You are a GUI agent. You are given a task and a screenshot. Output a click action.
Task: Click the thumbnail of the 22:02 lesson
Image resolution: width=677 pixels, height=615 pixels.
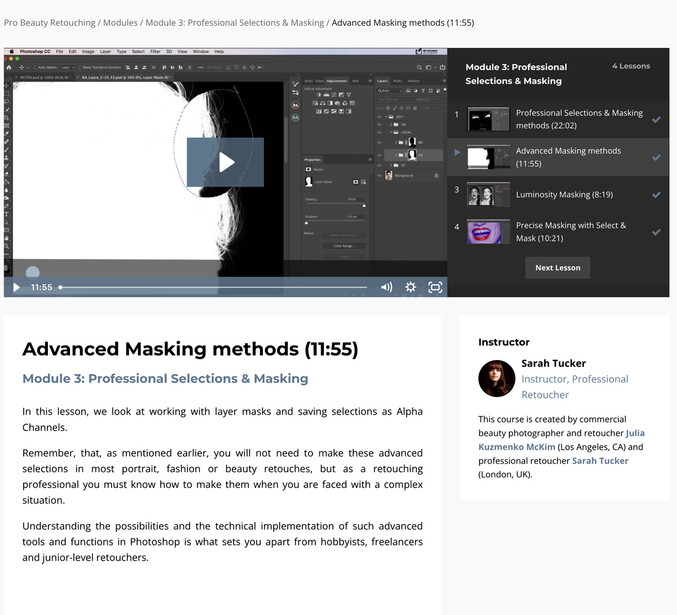point(488,119)
